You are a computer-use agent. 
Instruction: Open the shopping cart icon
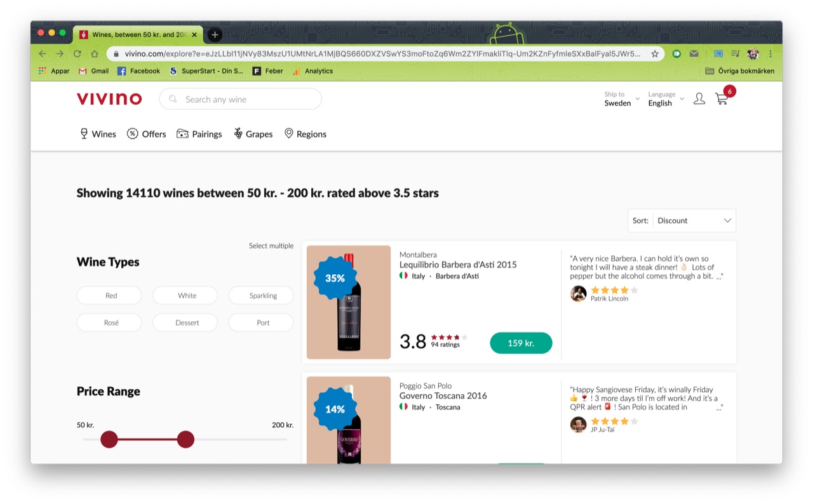(x=722, y=99)
